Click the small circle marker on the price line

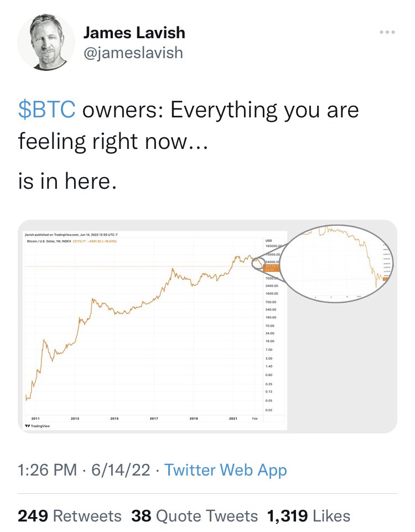pos(258,264)
